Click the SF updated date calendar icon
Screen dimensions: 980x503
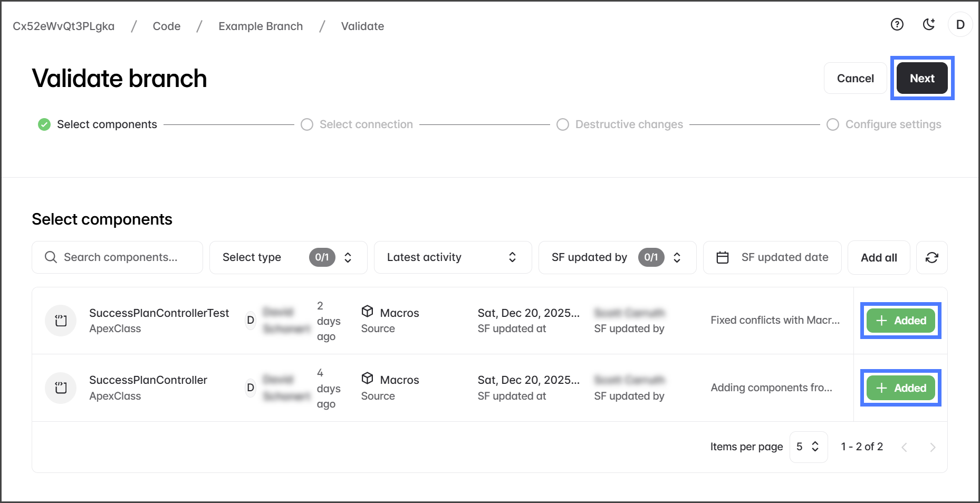[723, 257]
